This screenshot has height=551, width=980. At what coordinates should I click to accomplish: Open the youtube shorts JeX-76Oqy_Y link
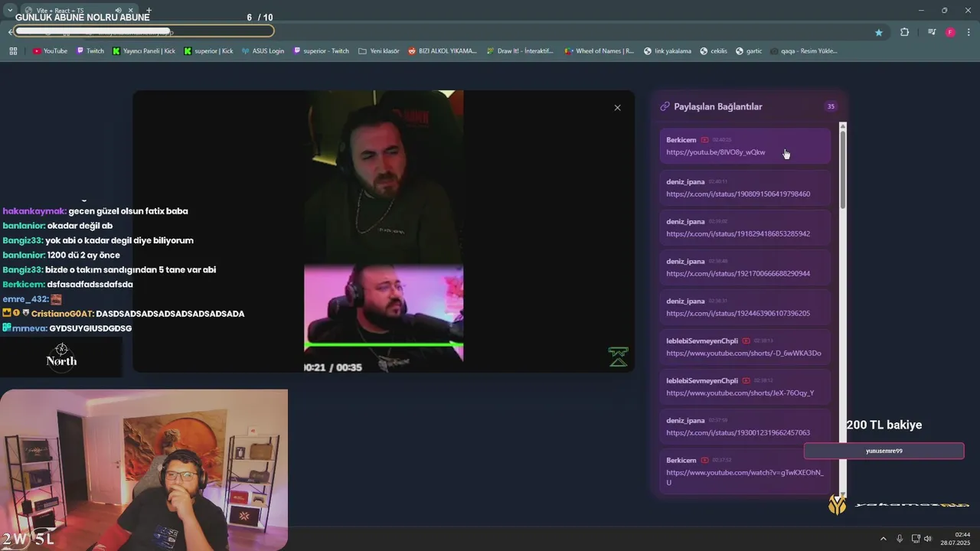740,393
